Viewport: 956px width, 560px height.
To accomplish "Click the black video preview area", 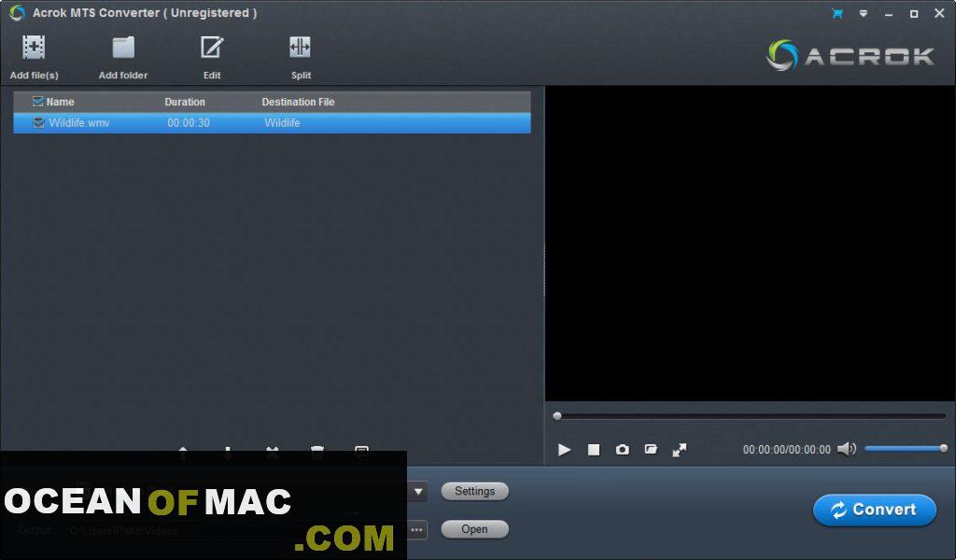I will pyautogui.click(x=750, y=244).
